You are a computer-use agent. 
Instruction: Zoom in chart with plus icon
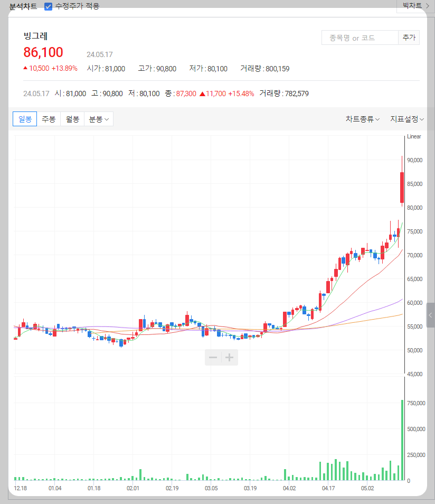point(230,358)
